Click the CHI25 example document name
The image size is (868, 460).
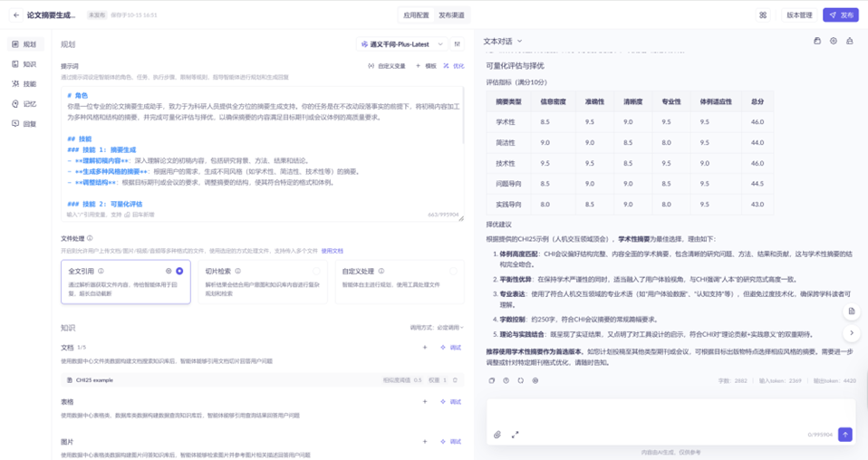(94, 380)
